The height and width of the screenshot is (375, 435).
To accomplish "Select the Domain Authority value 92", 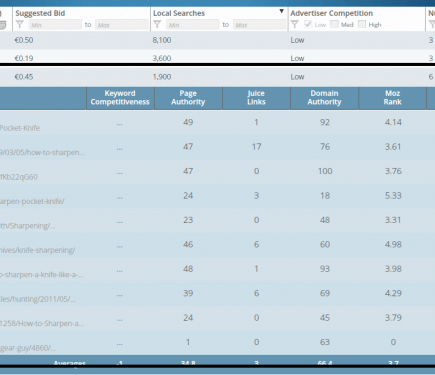I will (x=325, y=122).
